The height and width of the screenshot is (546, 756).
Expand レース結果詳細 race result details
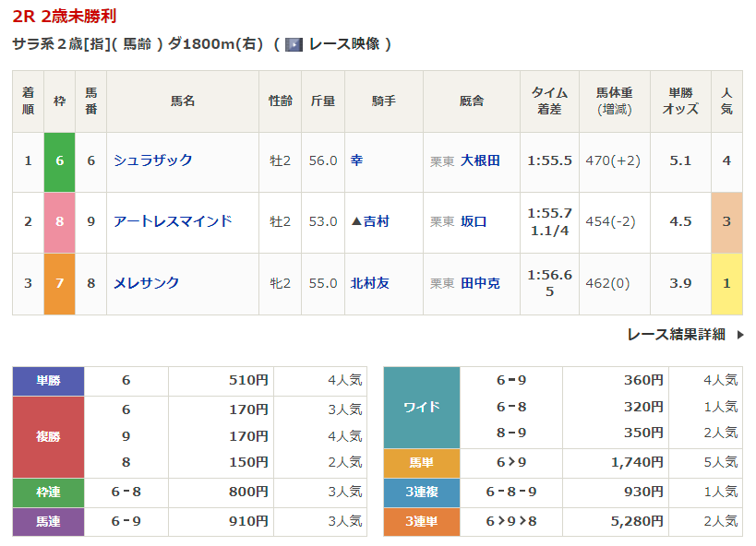click(x=676, y=335)
